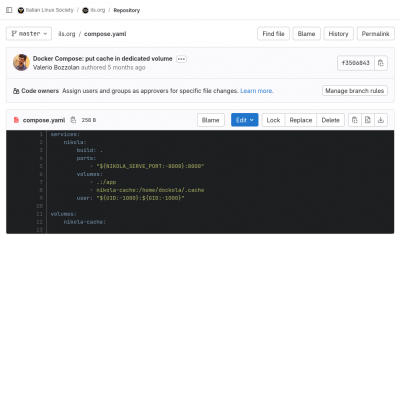
Task: Copy commit SHA f3506843 icon
Action: (381, 63)
